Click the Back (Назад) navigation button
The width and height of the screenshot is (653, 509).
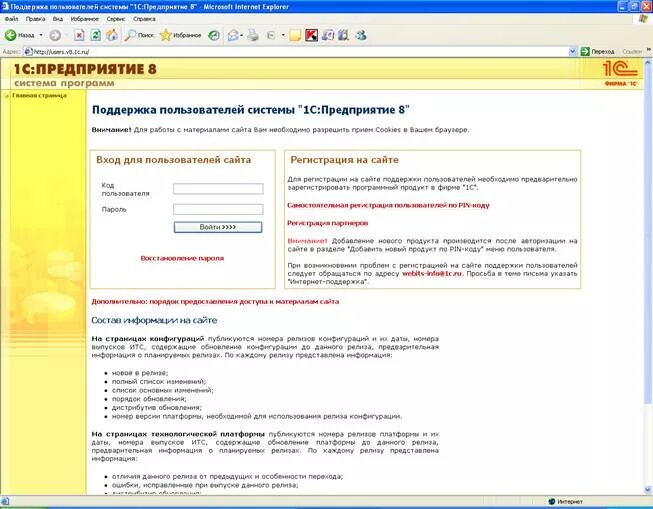20,35
